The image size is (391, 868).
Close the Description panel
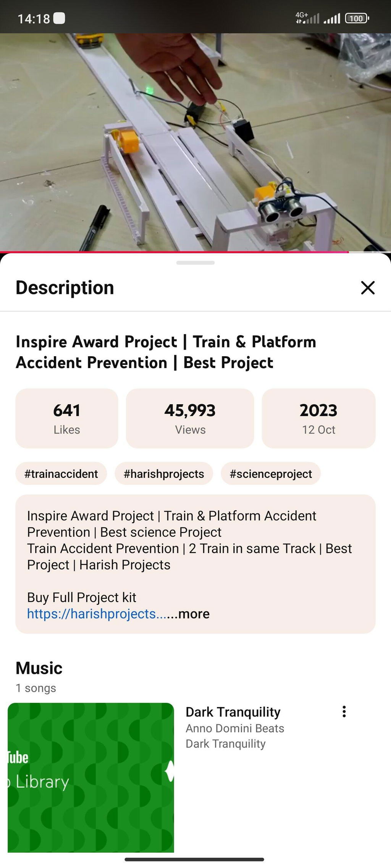pyautogui.click(x=368, y=288)
